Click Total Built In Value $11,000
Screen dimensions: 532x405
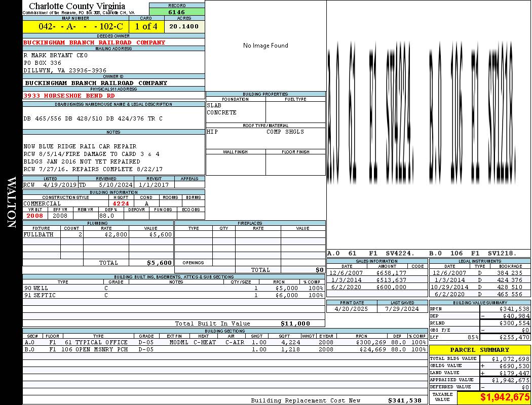295,323
